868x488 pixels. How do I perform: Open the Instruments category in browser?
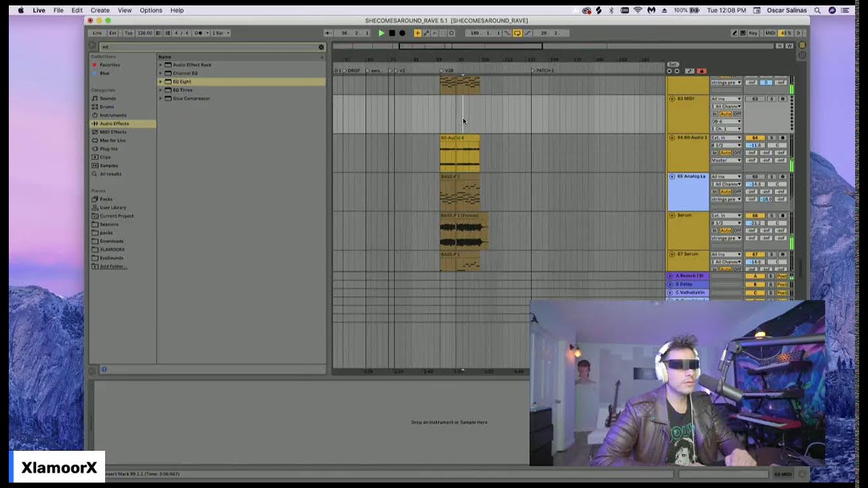coord(113,115)
